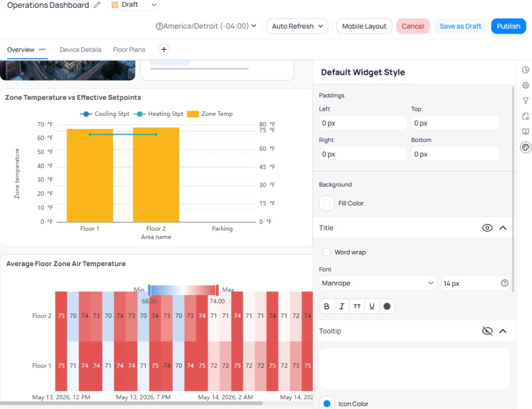Viewport: 532px width, 409px height.
Task: Toggle Title visibility eye icon
Action: click(487, 228)
